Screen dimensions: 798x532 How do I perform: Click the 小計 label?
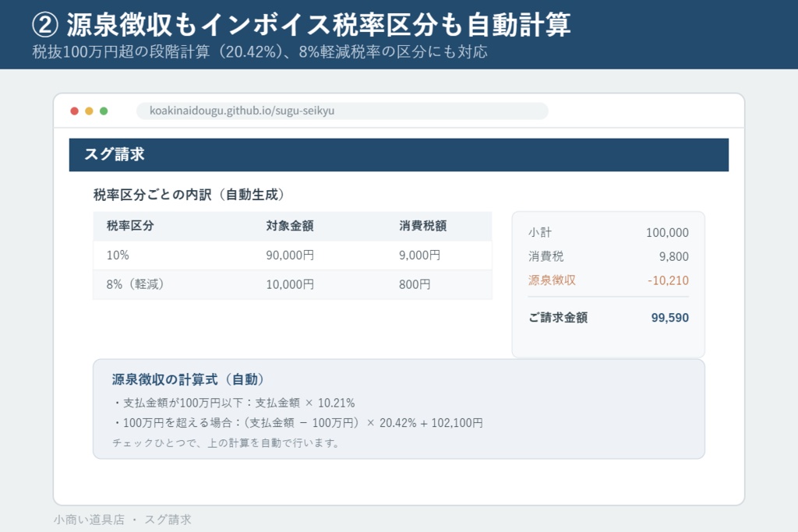pyautogui.click(x=540, y=232)
